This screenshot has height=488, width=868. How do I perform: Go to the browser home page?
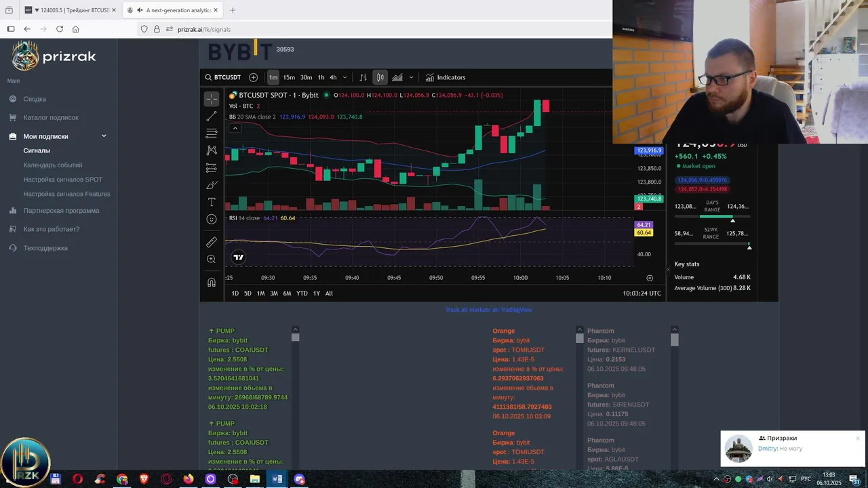(x=76, y=29)
